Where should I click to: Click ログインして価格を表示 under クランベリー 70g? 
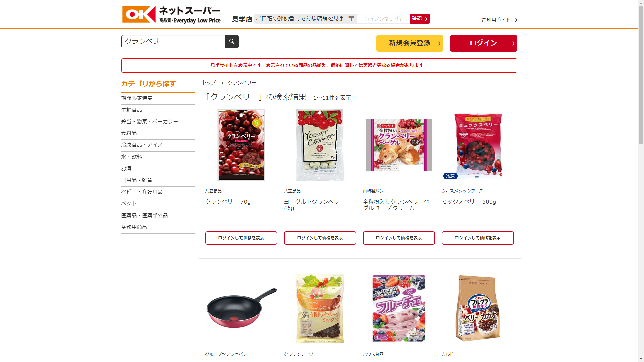[241, 238]
